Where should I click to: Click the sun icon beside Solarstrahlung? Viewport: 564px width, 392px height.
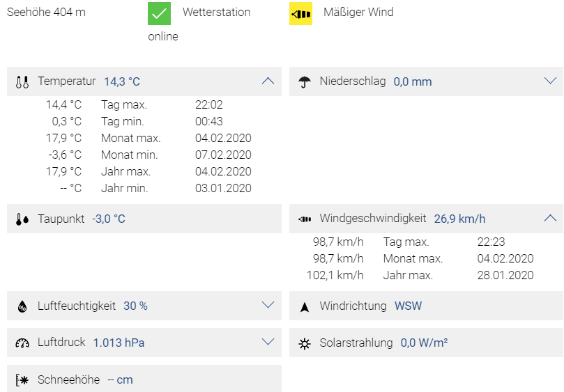(x=304, y=343)
